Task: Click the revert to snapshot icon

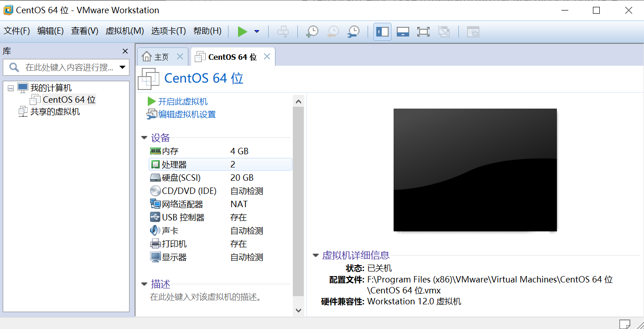Action: (x=333, y=31)
